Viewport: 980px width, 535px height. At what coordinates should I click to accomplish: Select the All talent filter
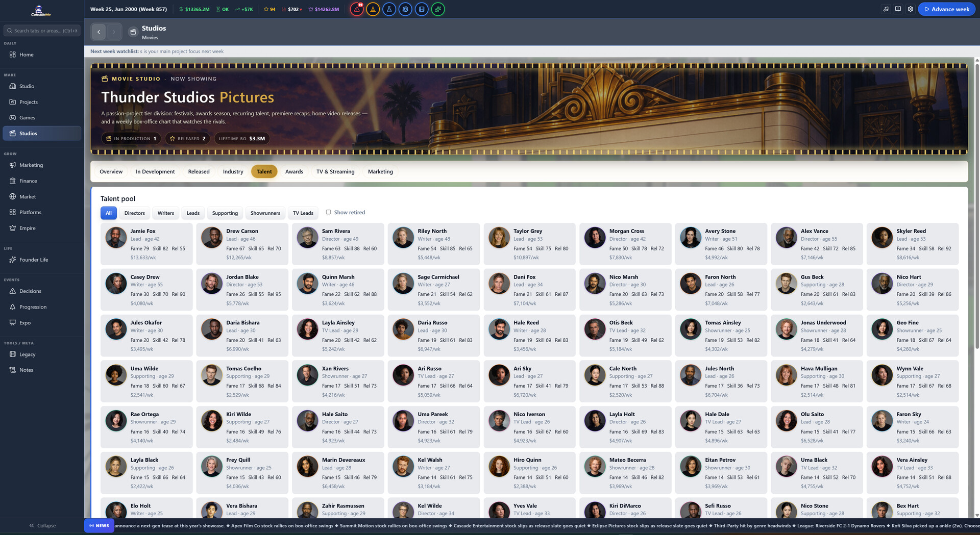coord(109,213)
